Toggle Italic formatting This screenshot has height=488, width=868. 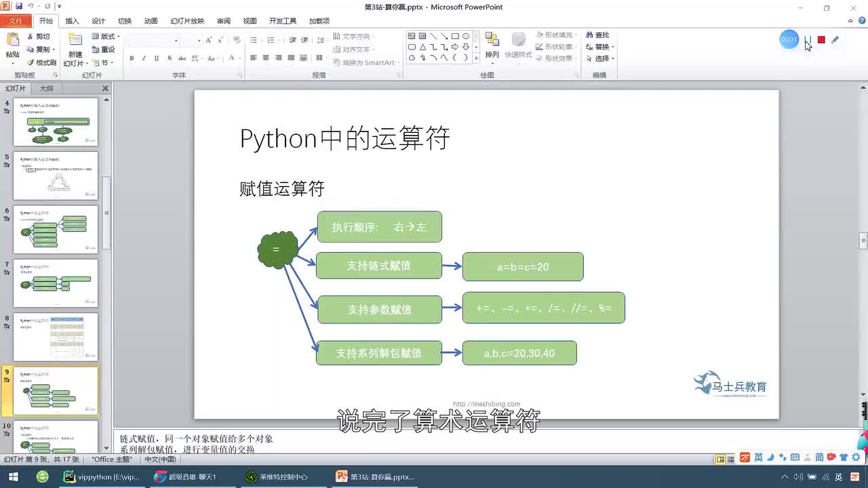pos(144,58)
